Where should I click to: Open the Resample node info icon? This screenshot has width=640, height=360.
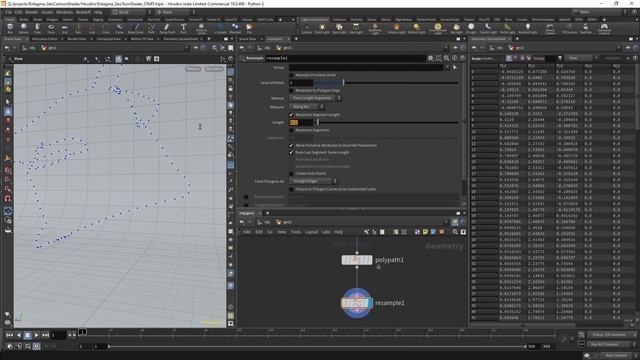[x=454, y=58]
